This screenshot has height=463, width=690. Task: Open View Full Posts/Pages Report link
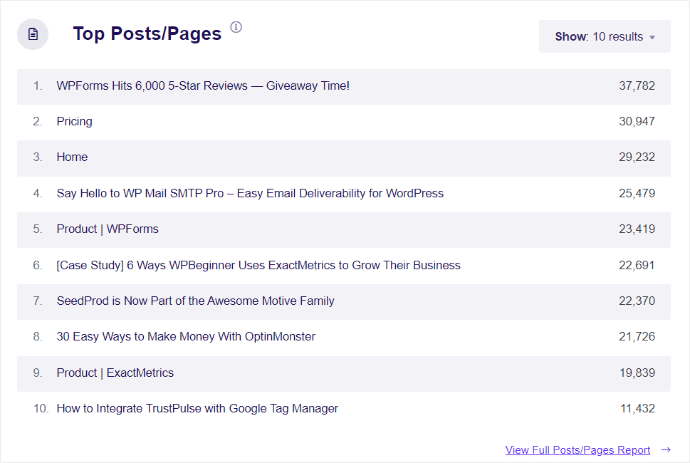tap(577, 450)
